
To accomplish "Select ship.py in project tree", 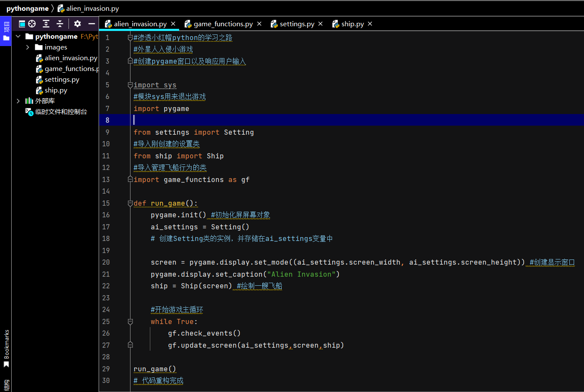I will [56, 90].
